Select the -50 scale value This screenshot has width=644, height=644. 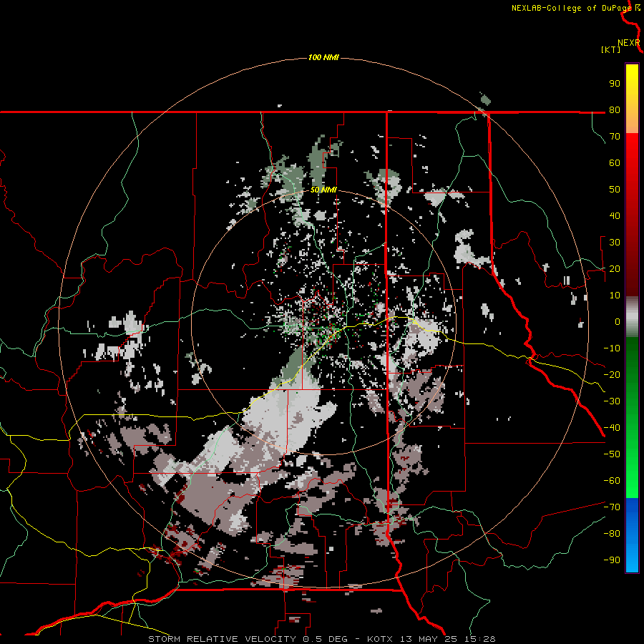click(612, 454)
